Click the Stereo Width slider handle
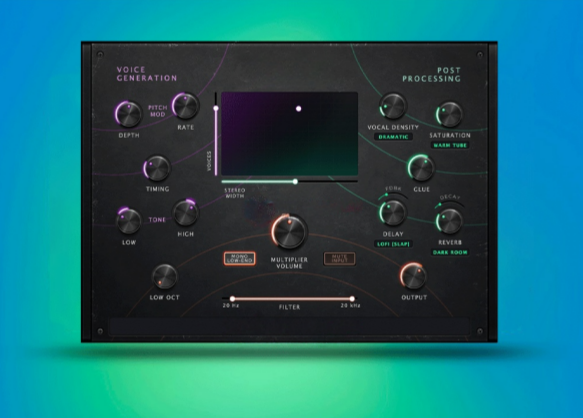Viewport: 583px width, 418px height. pyautogui.click(x=295, y=181)
